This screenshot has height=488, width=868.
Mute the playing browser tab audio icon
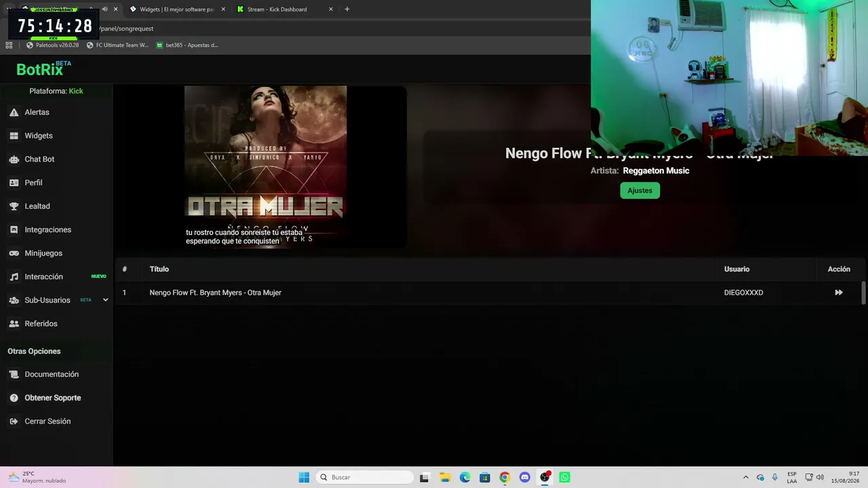pyautogui.click(x=104, y=9)
